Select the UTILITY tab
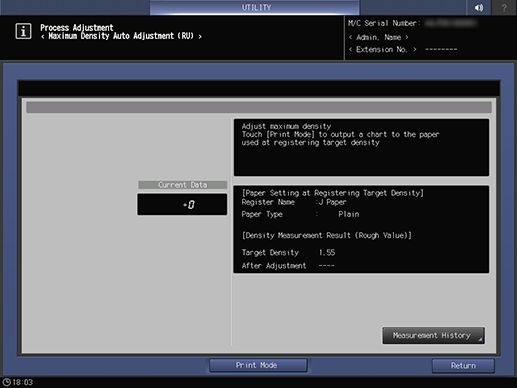517x388 pixels. tap(255, 7)
